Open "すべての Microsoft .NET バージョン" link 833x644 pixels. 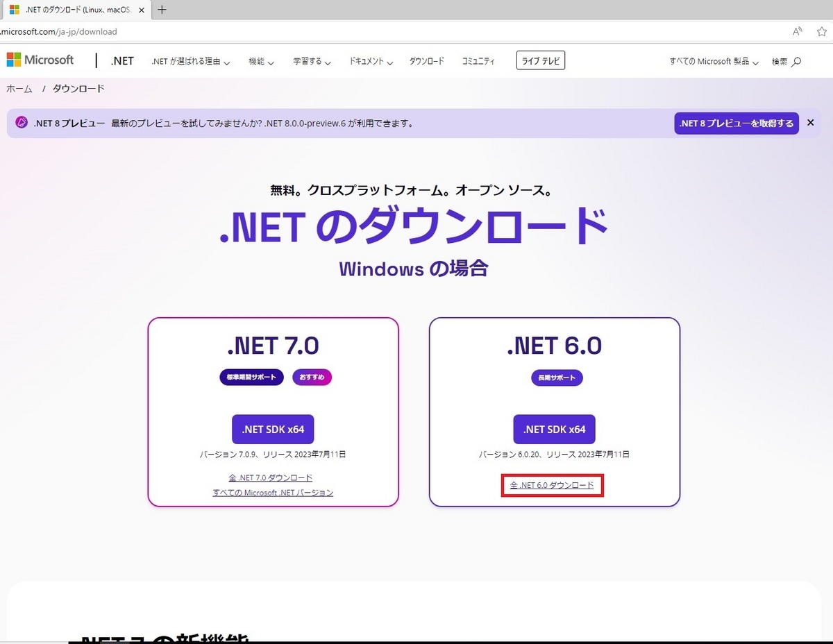pyautogui.click(x=273, y=493)
